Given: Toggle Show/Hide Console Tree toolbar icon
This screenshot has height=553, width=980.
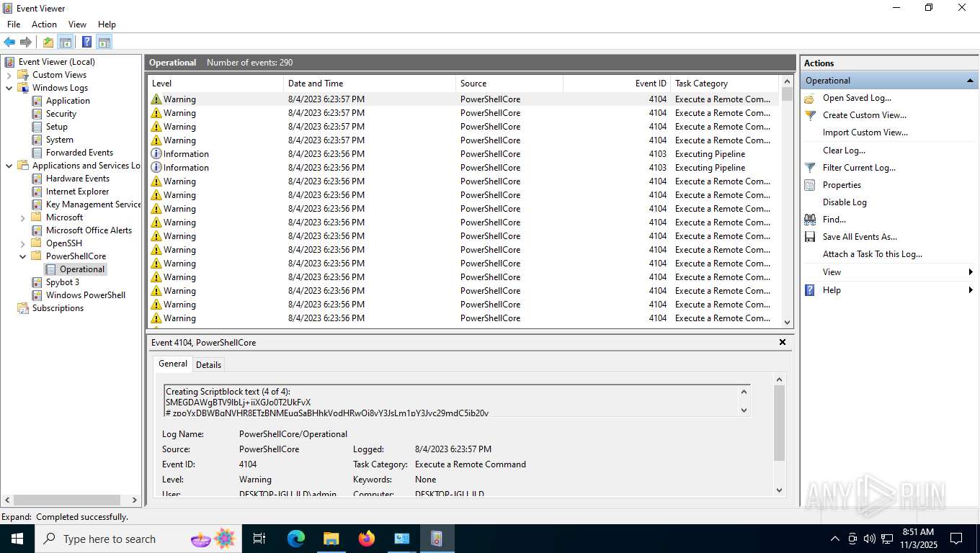Looking at the screenshot, I should click(x=66, y=42).
